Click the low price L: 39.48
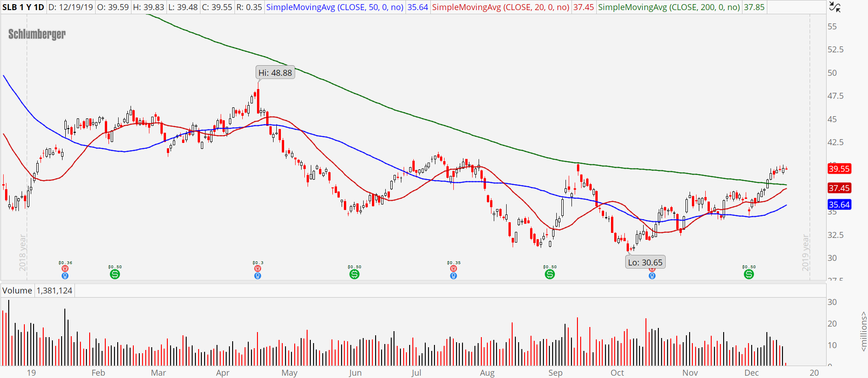This screenshot has height=378, width=868. coord(183,7)
